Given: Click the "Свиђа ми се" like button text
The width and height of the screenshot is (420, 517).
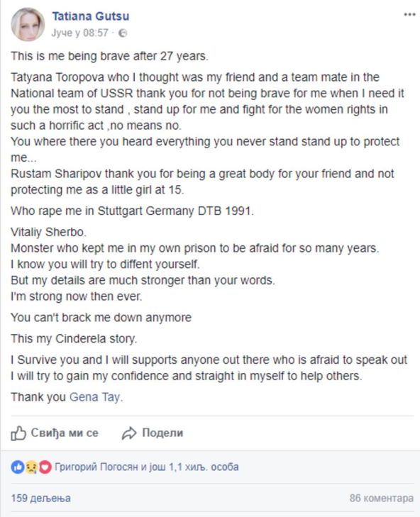Looking at the screenshot, I should (65, 433).
